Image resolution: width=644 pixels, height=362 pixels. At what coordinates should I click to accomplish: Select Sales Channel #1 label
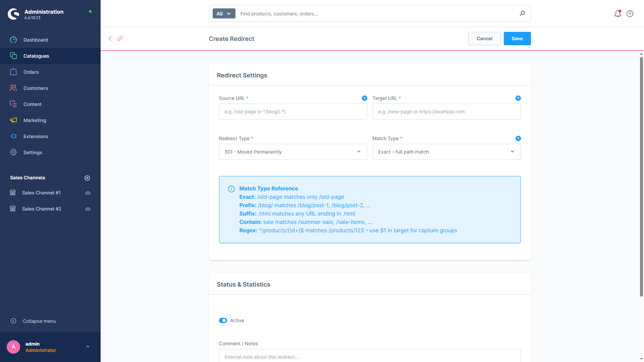pos(41,193)
